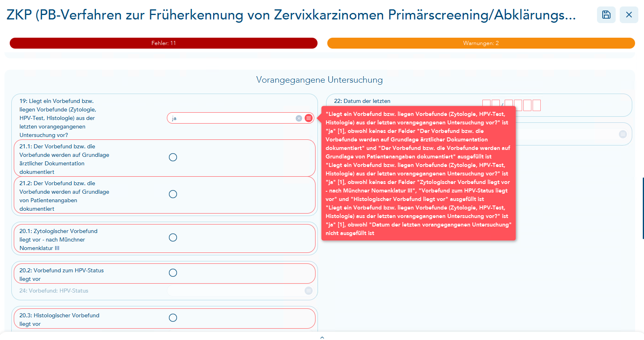
Task: Show the Fehler: 11 error list
Action: coord(164,43)
